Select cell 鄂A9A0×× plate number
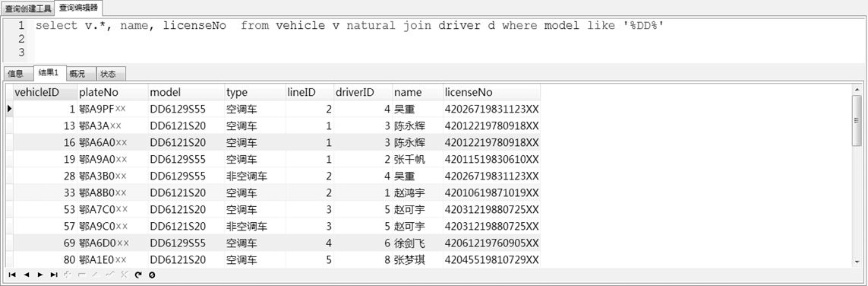868x286 pixels. [x=112, y=160]
